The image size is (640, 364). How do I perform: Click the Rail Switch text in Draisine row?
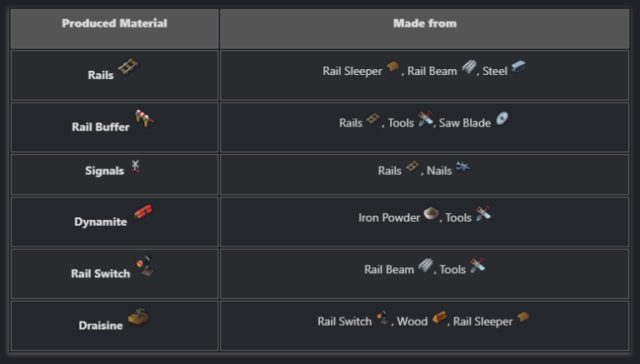344,322
